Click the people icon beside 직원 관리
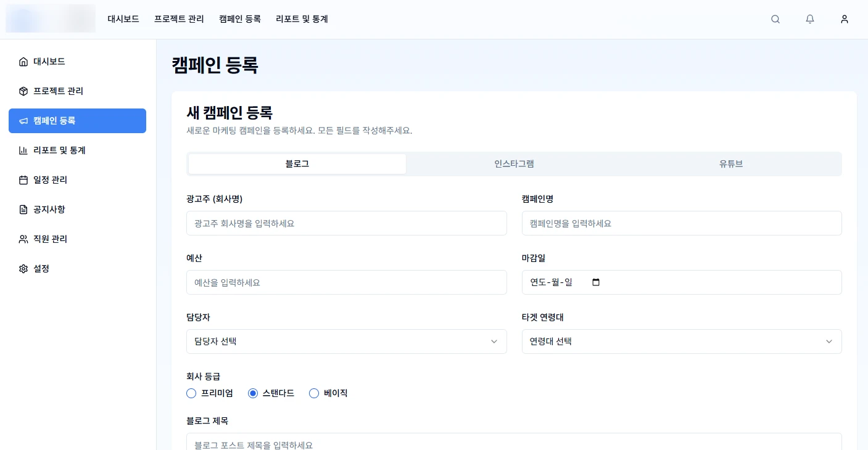 click(x=23, y=239)
